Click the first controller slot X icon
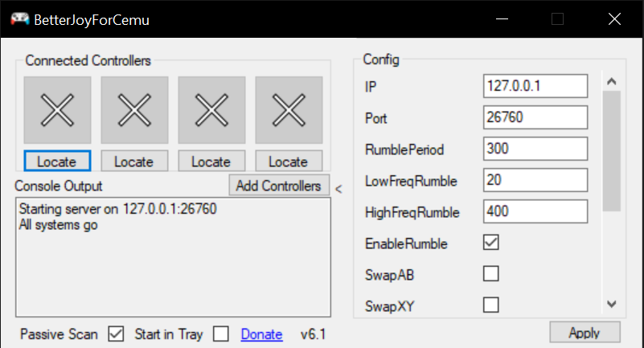Screen dimensions: 644x348 tap(58, 110)
